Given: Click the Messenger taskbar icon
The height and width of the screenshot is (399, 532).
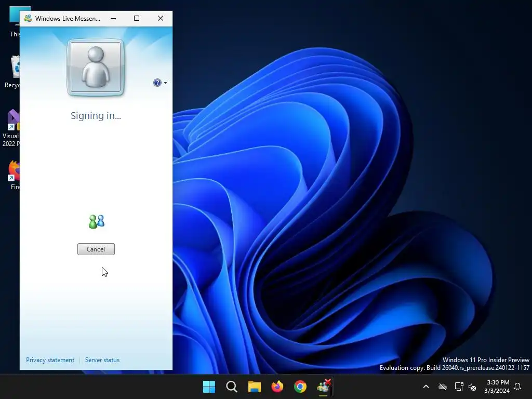Looking at the screenshot, I should (324, 387).
